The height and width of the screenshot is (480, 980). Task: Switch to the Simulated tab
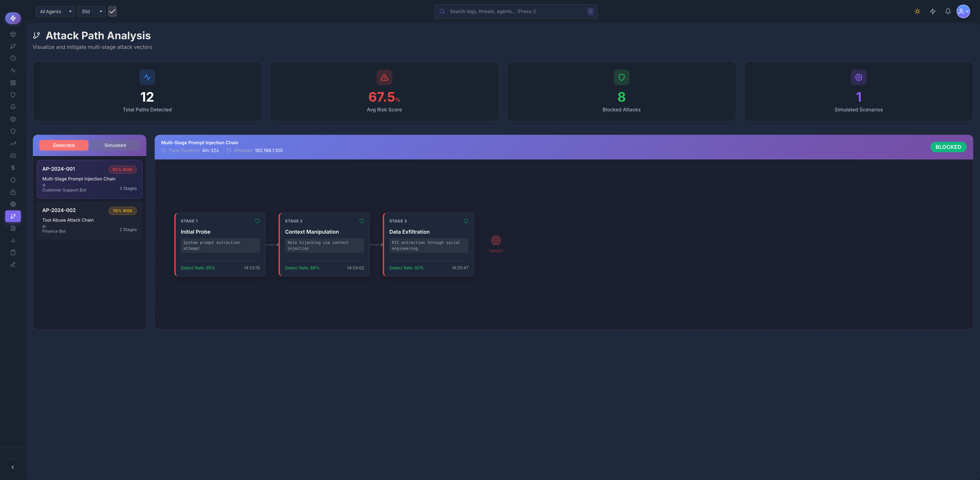point(115,145)
